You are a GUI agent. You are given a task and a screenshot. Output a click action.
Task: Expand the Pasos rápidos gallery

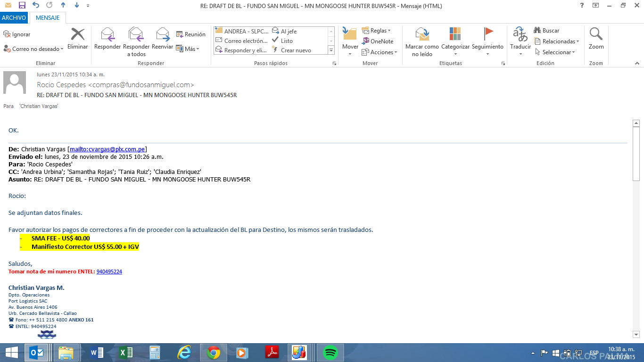pyautogui.click(x=331, y=50)
